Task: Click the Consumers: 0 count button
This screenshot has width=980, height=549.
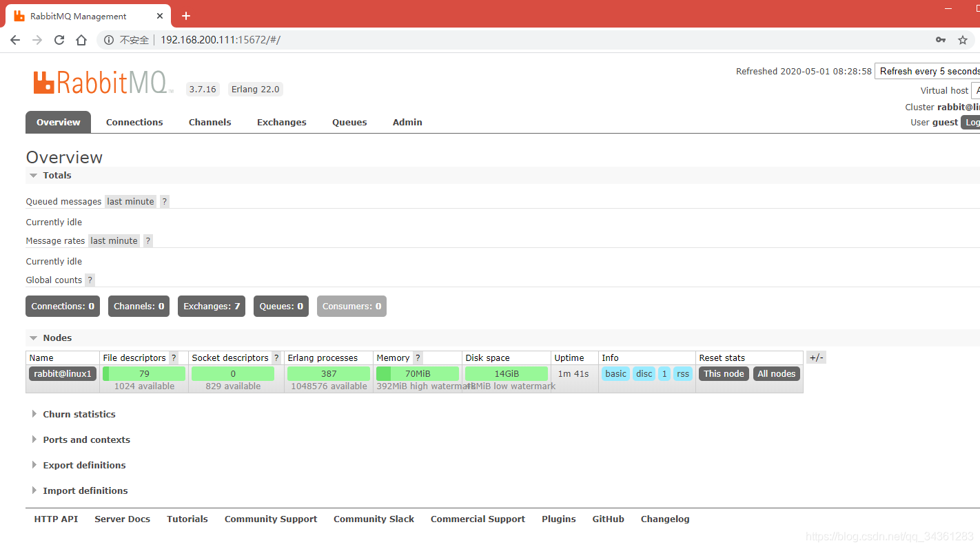Action: [x=351, y=307]
